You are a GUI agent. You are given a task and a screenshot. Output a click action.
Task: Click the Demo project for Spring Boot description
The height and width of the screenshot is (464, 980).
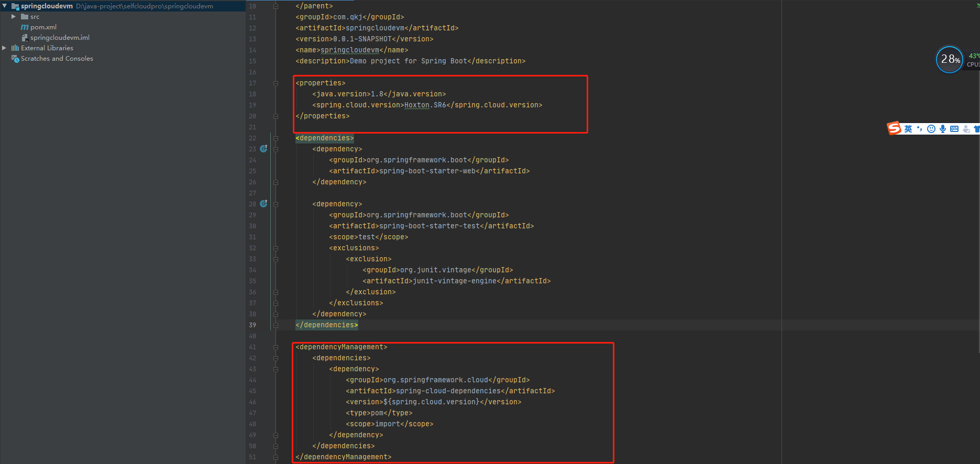tap(409, 61)
